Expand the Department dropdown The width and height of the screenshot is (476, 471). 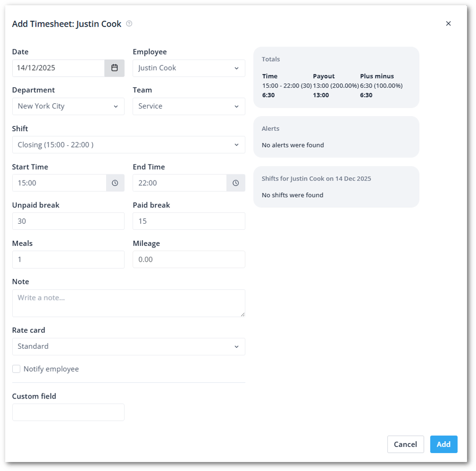tap(68, 106)
